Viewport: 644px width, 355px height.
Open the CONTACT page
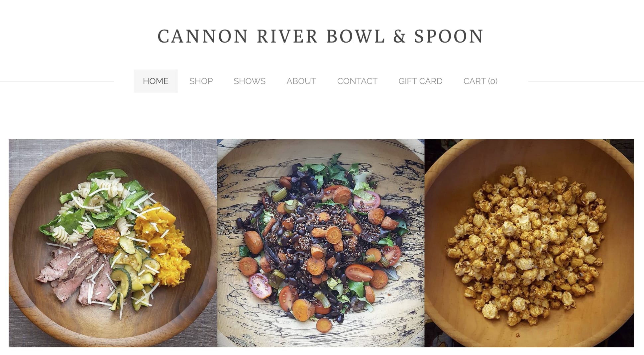[357, 81]
